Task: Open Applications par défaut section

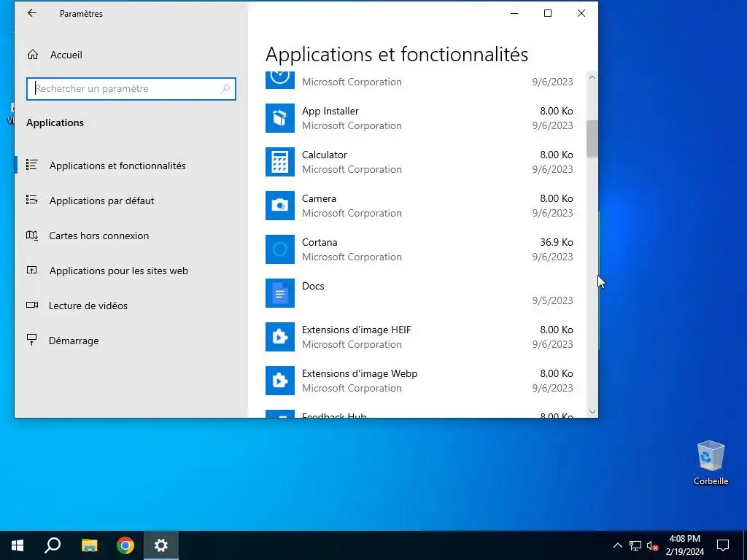Action: 101,201
